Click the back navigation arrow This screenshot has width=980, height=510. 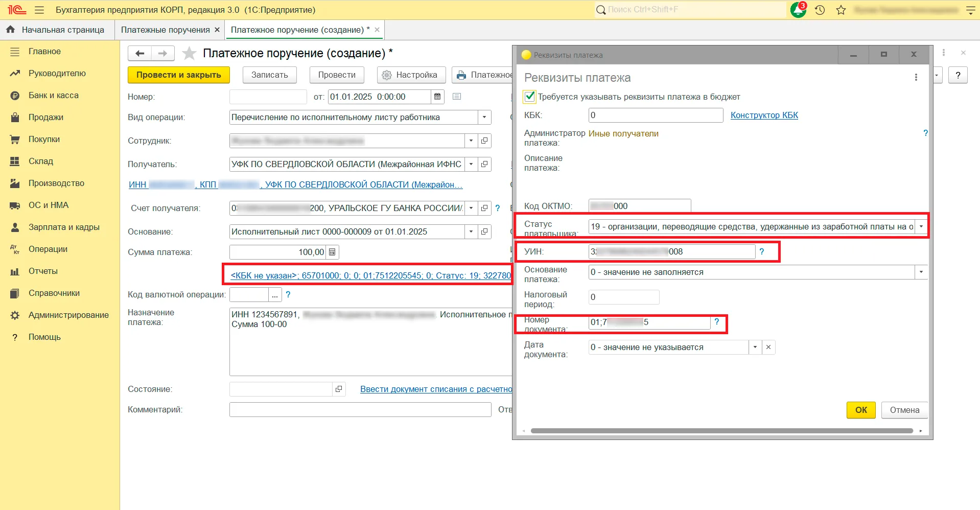139,53
